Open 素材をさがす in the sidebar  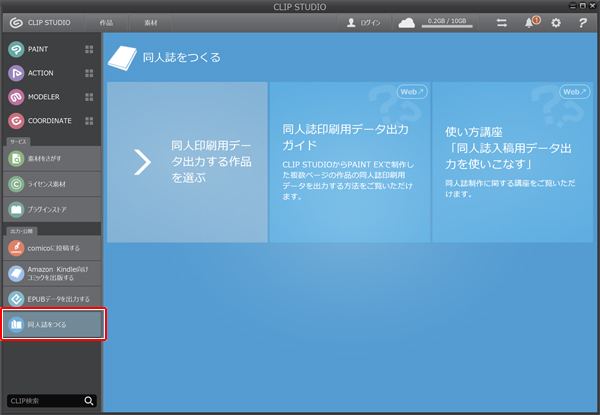pyautogui.click(x=52, y=158)
